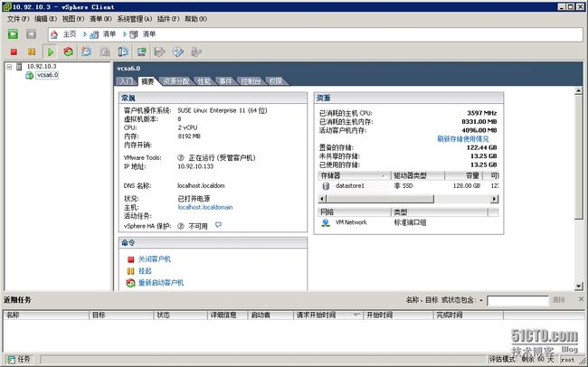Image resolution: width=588 pixels, height=367 pixels.
Task: Click the green back navigation arrow
Action: (14, 34)
